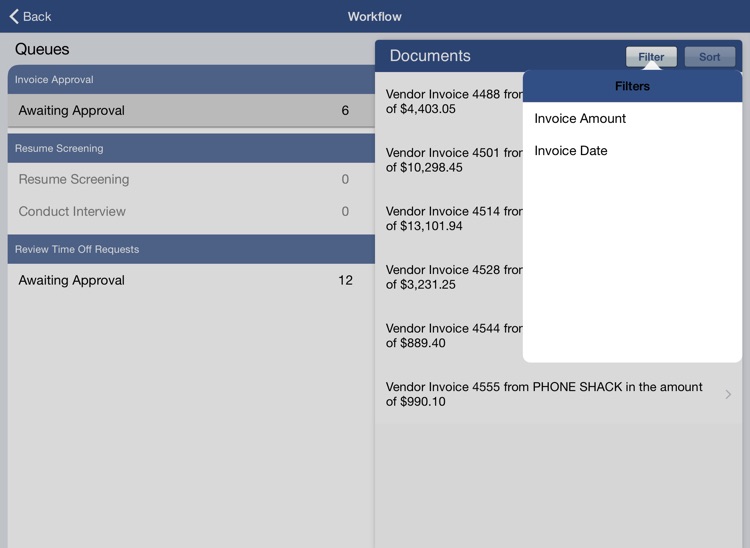750x548 pixels.
Task: Click the count 6 in Invoice Approval
Action: tap(345, 110)
